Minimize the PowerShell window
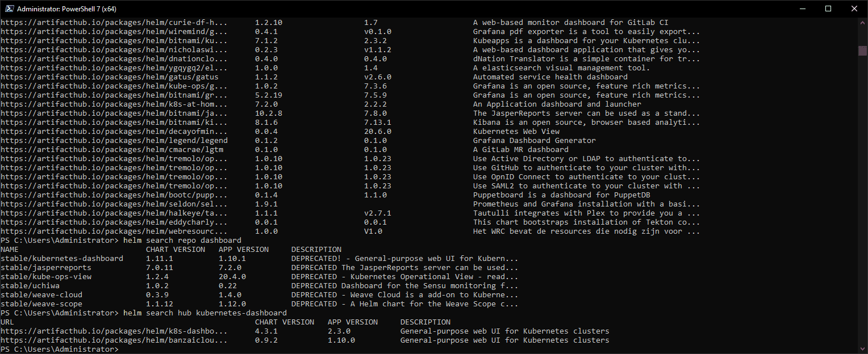868x354 pixels. 802,9
